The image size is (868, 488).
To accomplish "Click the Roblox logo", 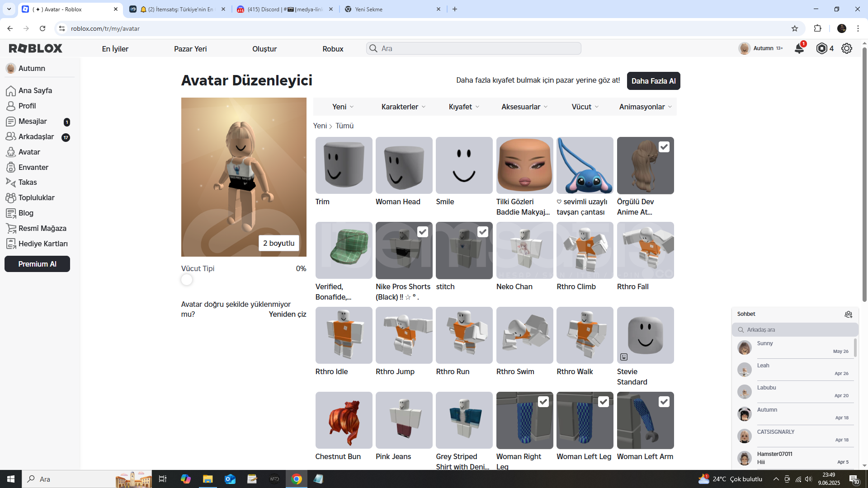I will click(x=36, y=48).
